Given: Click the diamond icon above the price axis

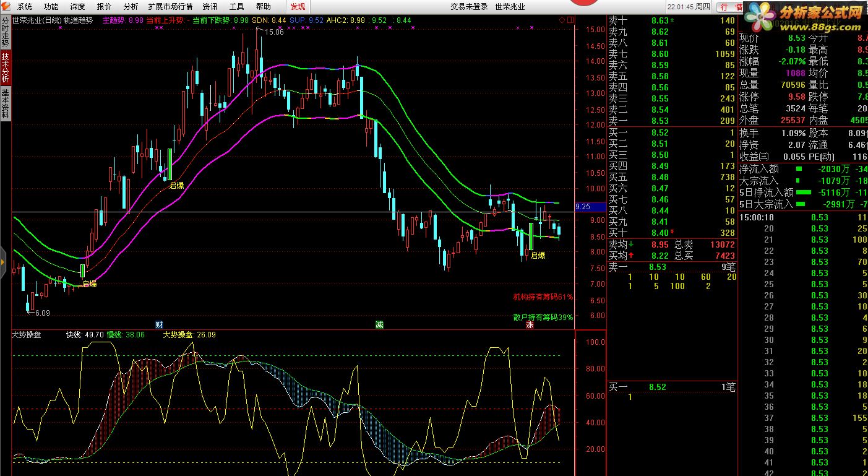Looking at the screenshot, I should pyautogui.click(x=562, y=20).
